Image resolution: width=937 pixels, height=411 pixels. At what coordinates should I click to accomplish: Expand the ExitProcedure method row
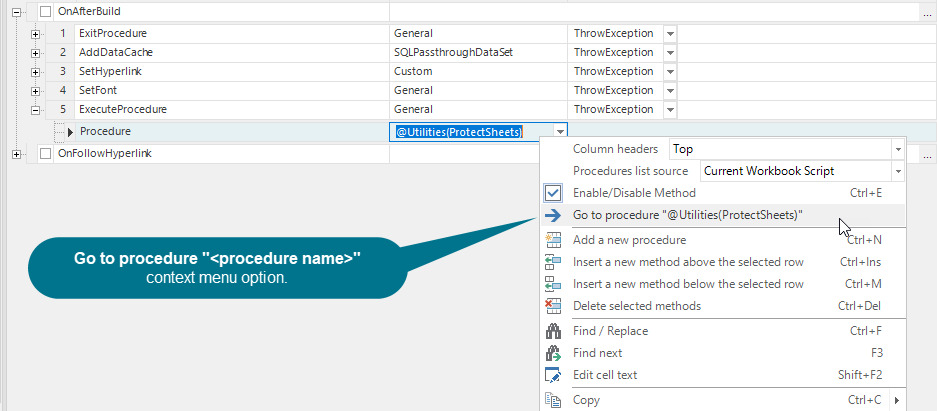point(35,34)
